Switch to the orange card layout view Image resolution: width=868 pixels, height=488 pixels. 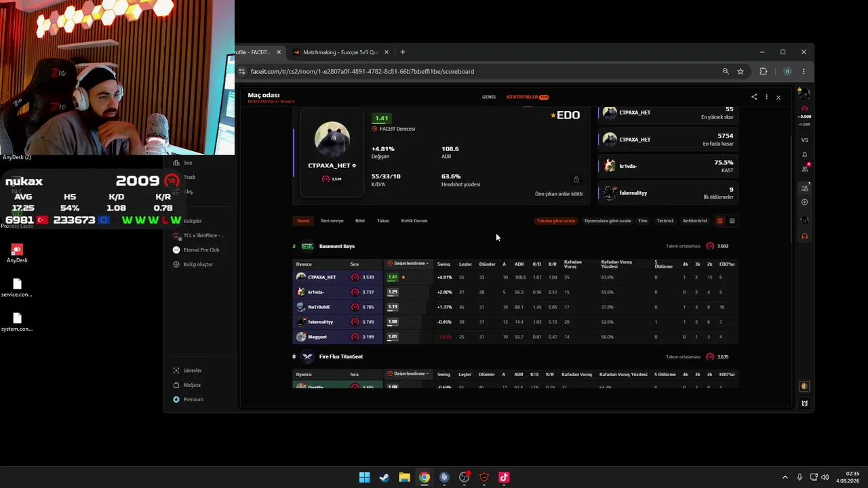(720, 220)
